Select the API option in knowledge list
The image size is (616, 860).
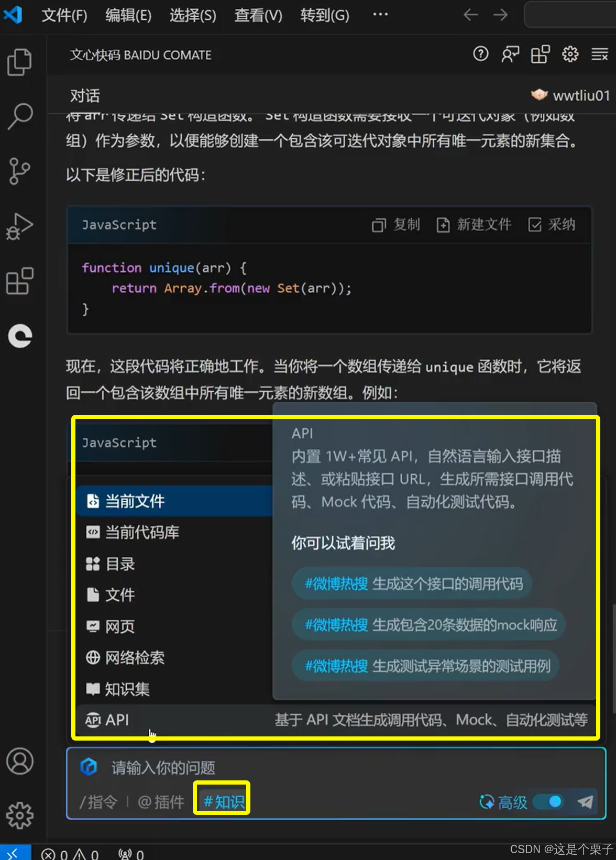coord(336,720)
